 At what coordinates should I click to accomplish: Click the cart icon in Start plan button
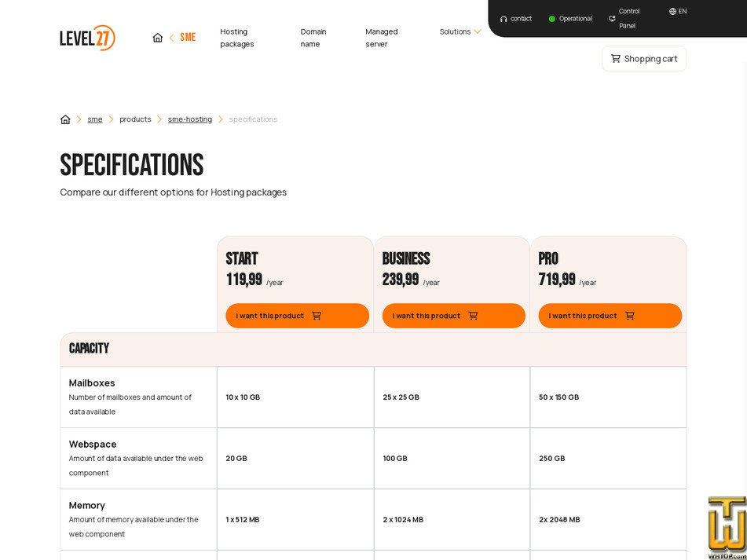(x=317, y=316)
